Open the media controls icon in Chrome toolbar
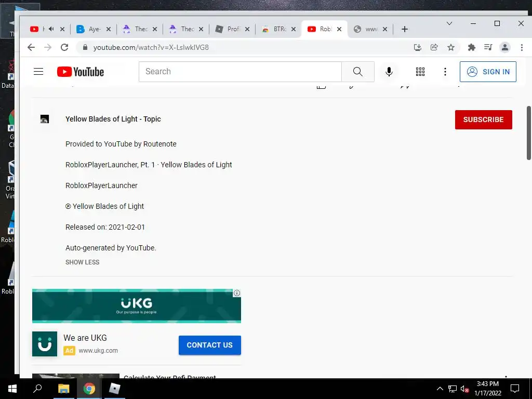This screenshot has width=532, height=399. click(x=488, y=47)
